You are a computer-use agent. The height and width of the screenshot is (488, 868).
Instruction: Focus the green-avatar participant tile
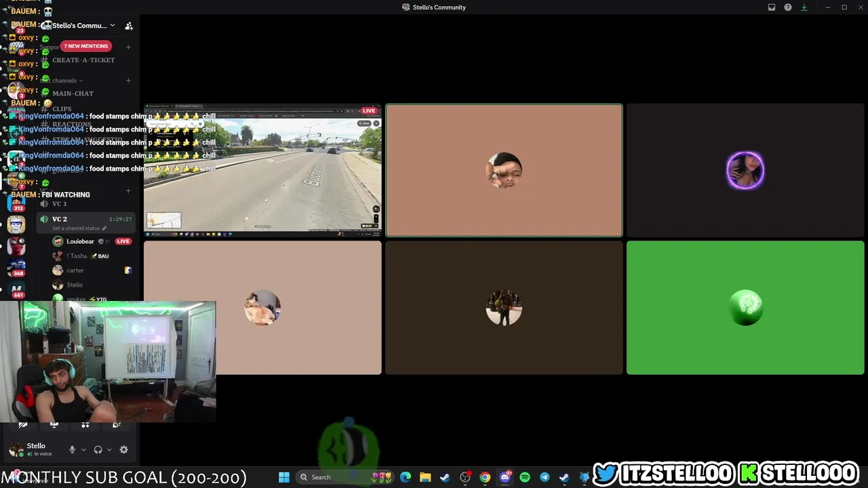[x=745, y=308]
